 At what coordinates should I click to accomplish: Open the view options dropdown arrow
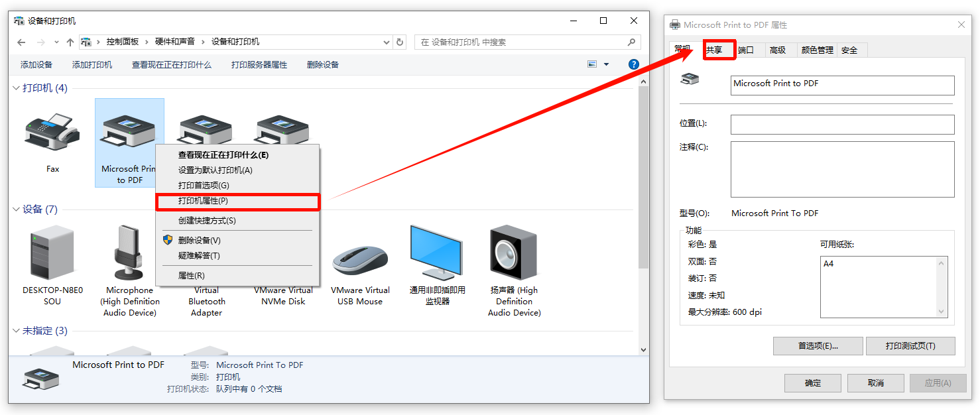click(606, 64)
